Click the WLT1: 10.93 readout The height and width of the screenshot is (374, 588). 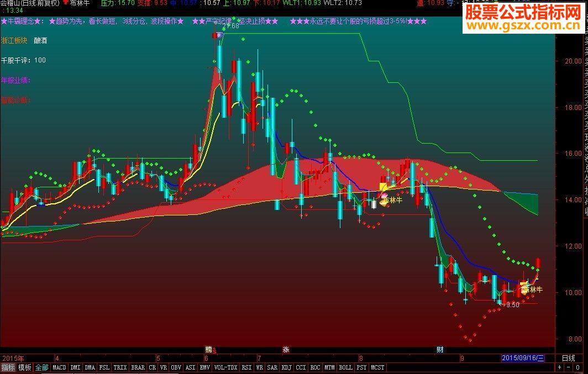[302, 3]
